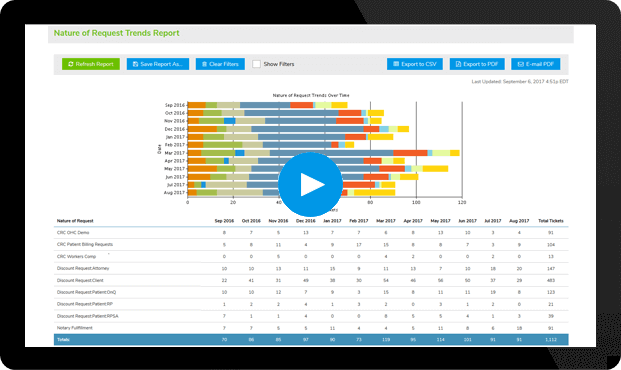Select the 'CRC Workers Comp' row label

[76, 257]
